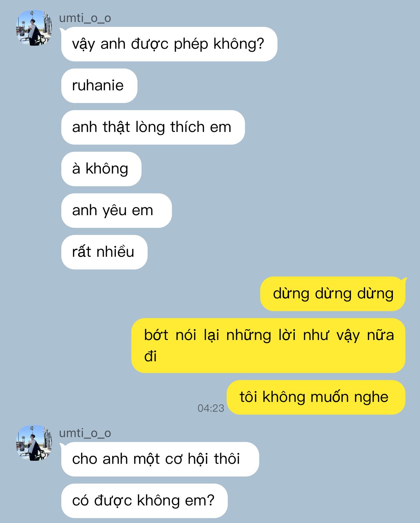Select message "vậy anh được phép không?"
Viewport: 420px width, 523px height.
click(x=169, y=44)
